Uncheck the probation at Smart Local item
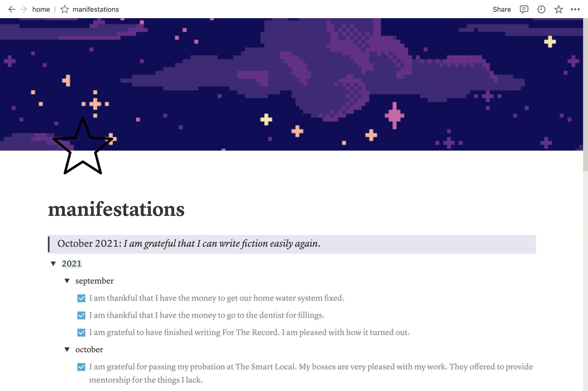 [x=81, y=367]
